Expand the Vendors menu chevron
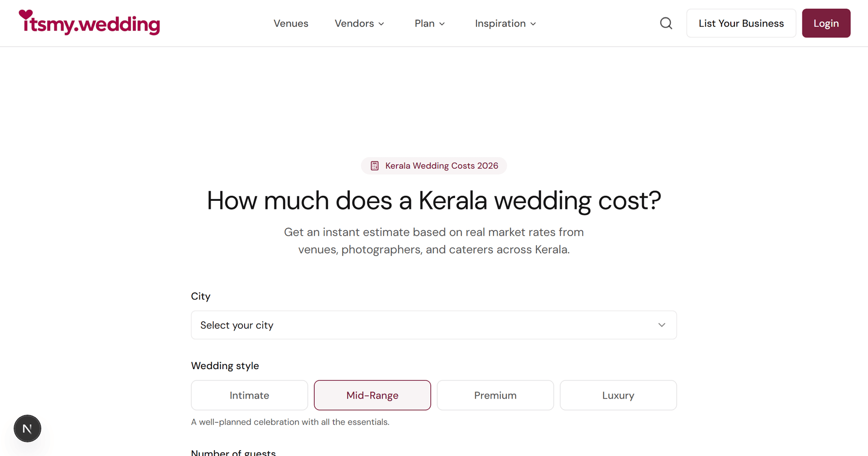The image size is (868, 456). tap(382, 24)
